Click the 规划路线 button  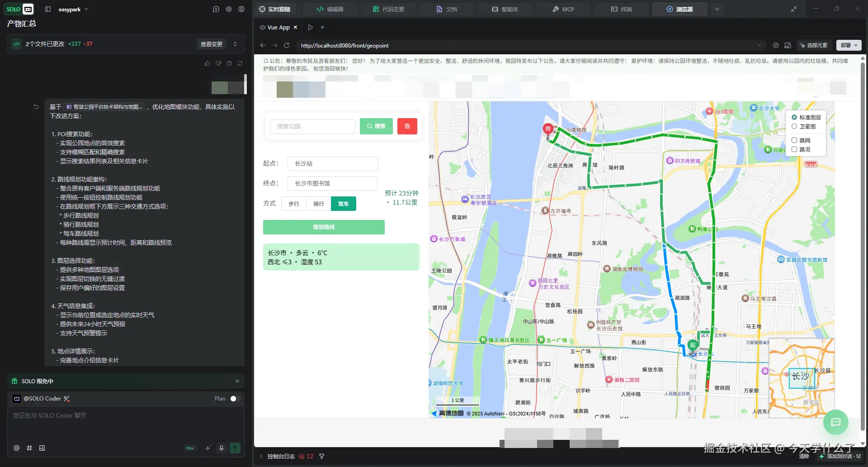coord(324,227)
